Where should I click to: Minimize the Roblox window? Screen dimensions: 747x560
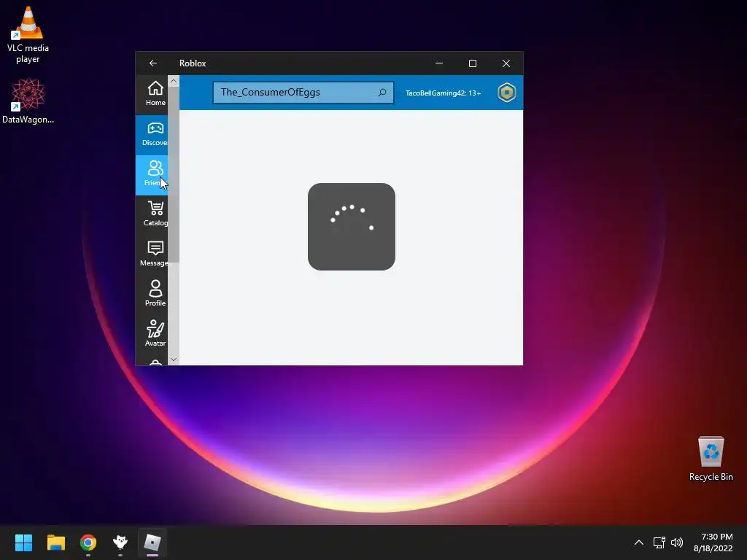click(x=439, y=63)
